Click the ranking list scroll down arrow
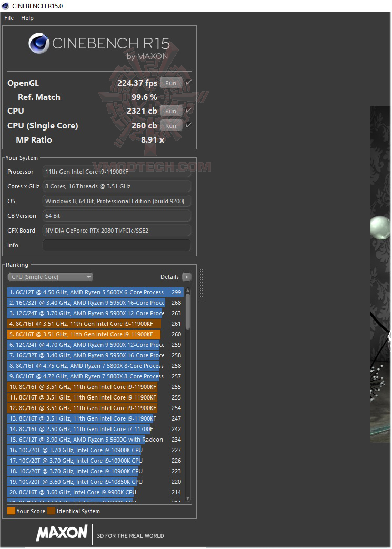Screen dimensions: 392x549 coord(188,498)
